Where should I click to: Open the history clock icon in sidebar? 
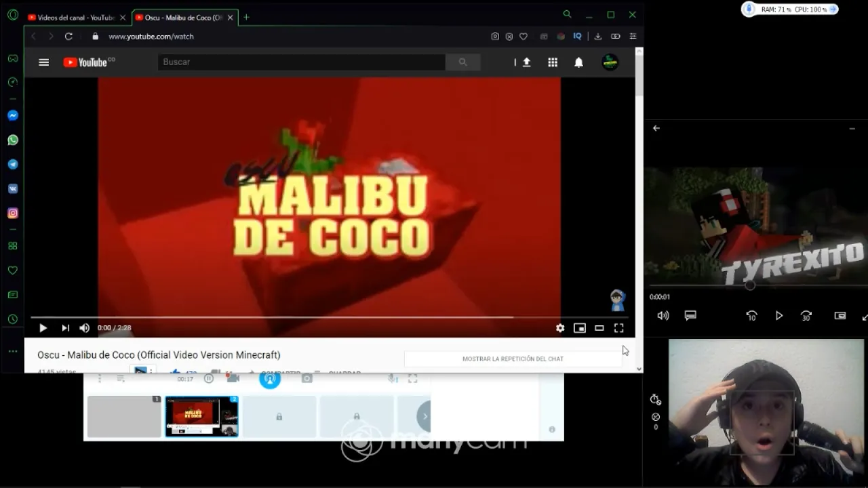click(x=13, y=319)
